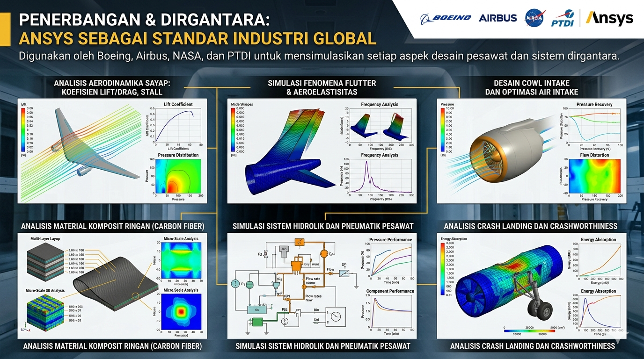
Task: Select the Pressure legend beside the engine
Action: point(442,129)
